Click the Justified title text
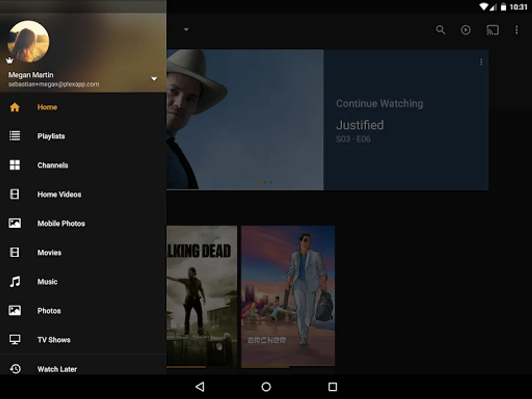The height and width of the screenshot is (399, 532). point(360,125)
